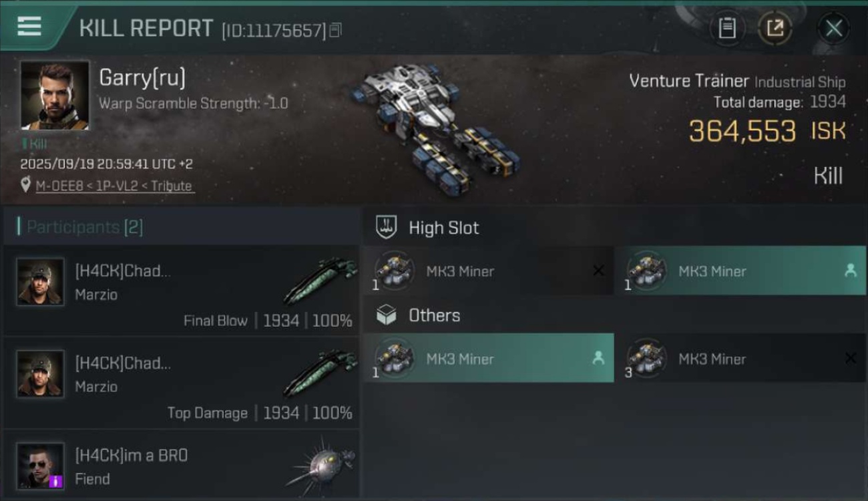The height and width of the screenshot is (501, 868).
Task: Click the Venture Trainer ship image
Action: (x=434, y=127)
